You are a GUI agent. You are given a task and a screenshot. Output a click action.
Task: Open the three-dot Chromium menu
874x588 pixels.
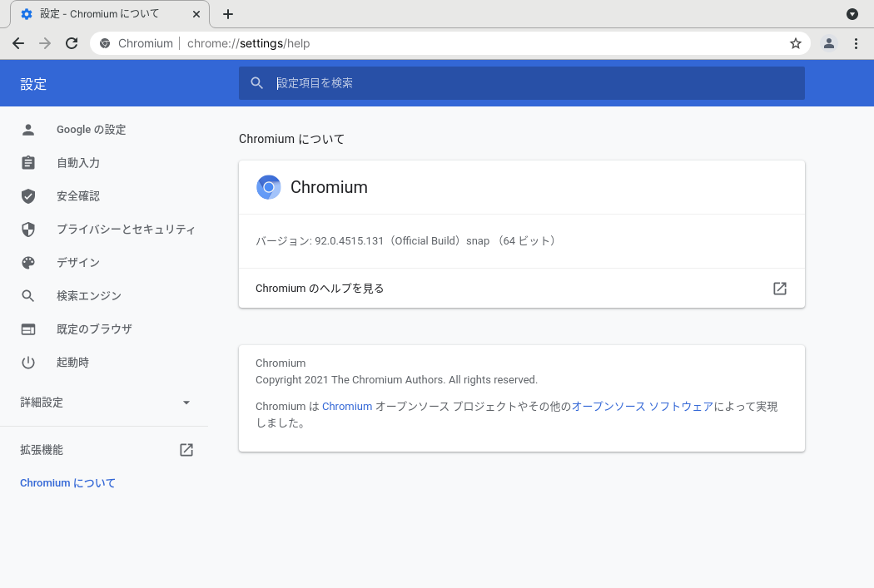[x=857, y=43]
